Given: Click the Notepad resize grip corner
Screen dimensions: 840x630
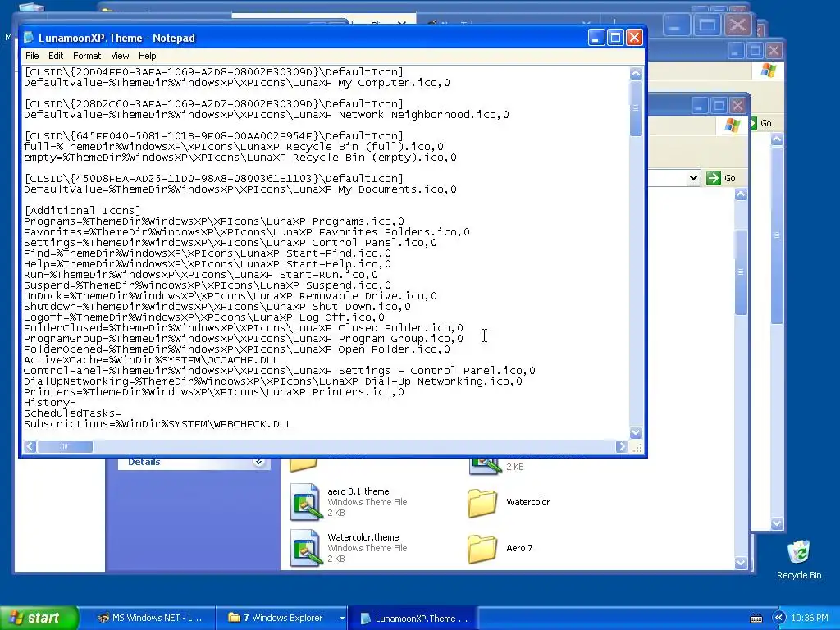Looking at the screenshot, I should [637, 448].
